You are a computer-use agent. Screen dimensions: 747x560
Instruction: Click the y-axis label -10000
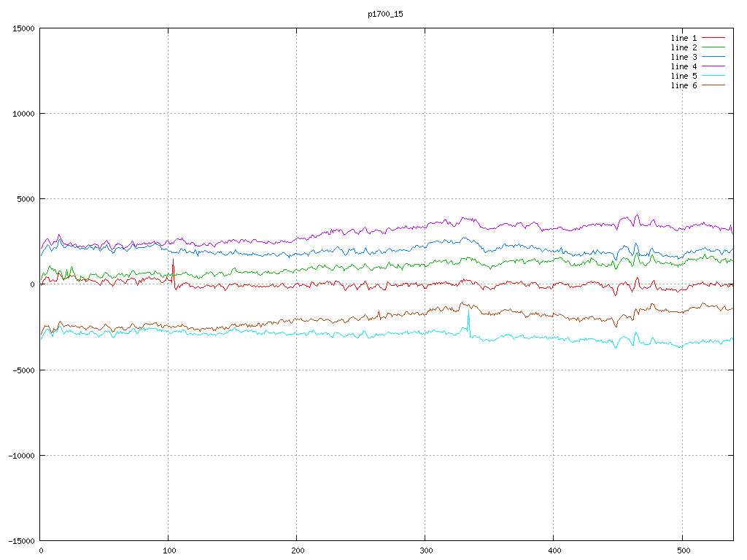coord(21,455)
